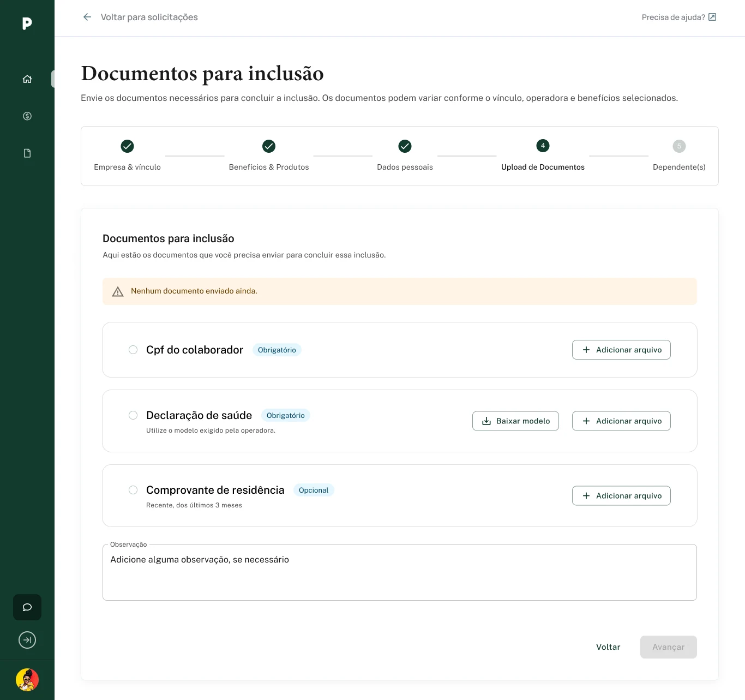This screenshot has width=745, height=700.
Task: Expand the sidebar with the arrow icon
Action: click(x=27, y=640)
